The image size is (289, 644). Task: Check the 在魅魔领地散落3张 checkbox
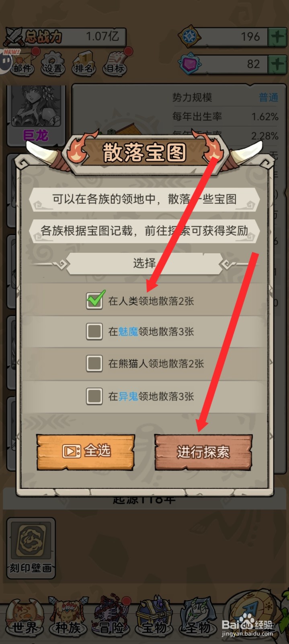coord(94,332)
